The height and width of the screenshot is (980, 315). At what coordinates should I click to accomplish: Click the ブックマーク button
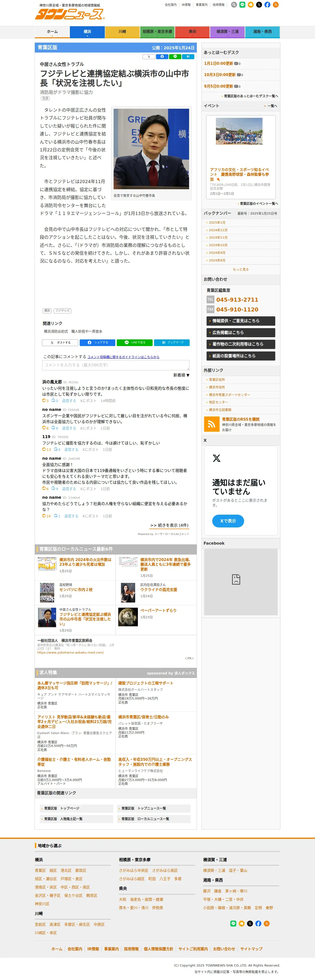[x=172, y=343]
